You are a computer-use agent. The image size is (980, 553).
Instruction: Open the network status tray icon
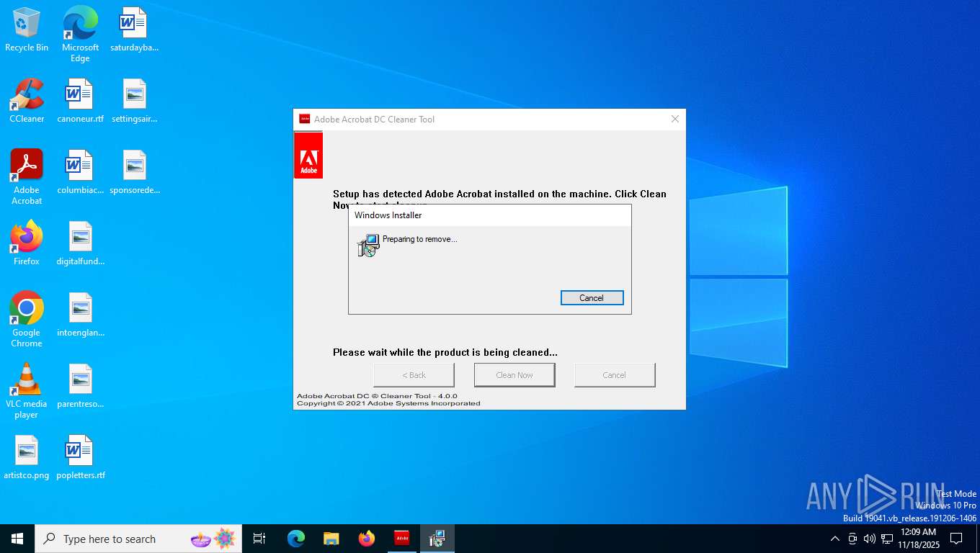tap(887, 539)
